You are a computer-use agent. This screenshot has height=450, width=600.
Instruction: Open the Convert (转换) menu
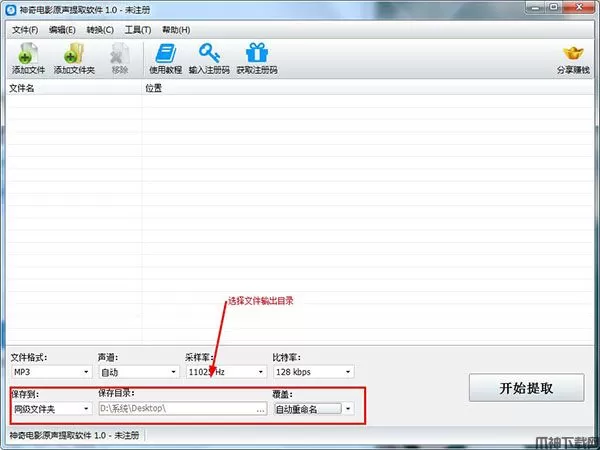100,30
